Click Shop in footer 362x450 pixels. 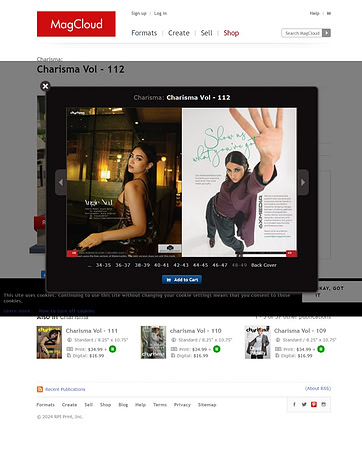105,405
